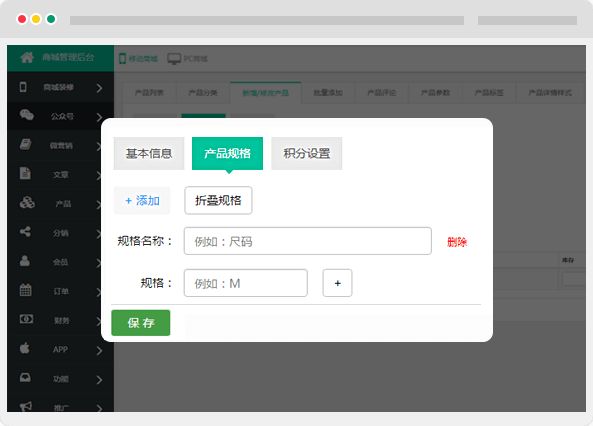Click the 会员 user icon
The width and height of the screenshot is (593, 426).
tap(25, 261)
